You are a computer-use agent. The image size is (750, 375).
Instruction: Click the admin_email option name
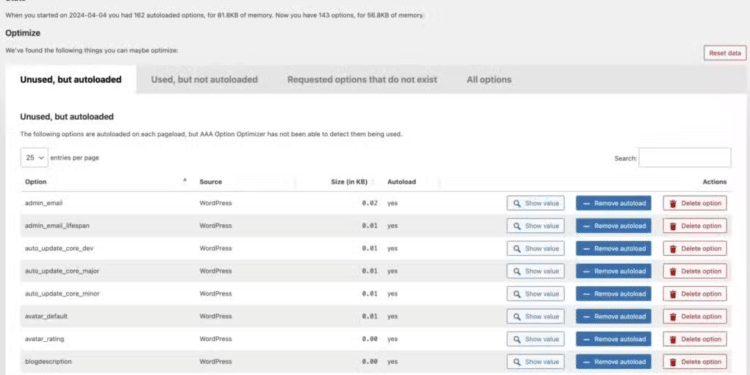coord(44,203)
